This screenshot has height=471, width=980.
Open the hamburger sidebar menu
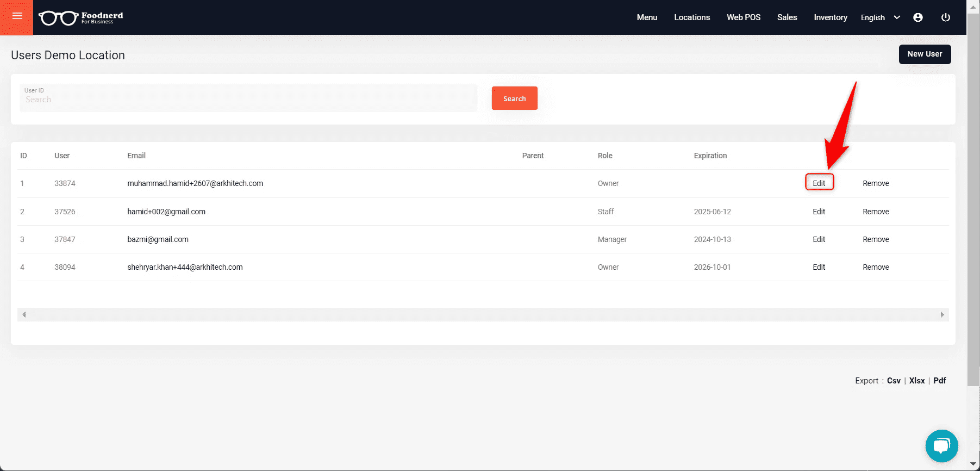(x=17, y=16)
